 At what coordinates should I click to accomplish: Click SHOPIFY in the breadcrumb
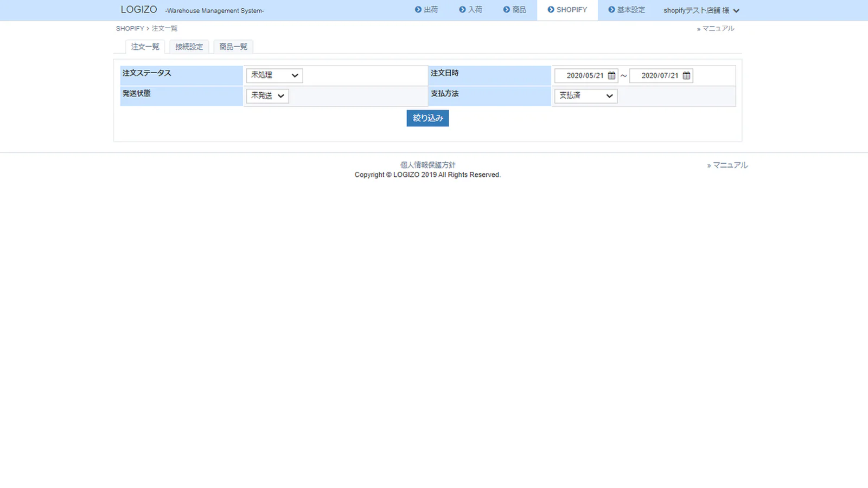(130, 28)
